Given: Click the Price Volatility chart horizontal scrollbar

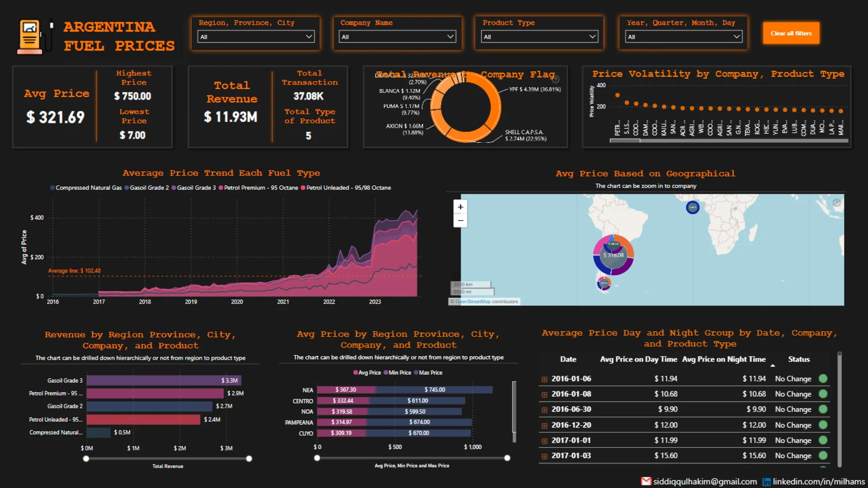Looking at the screenshot, I should click(625, 141).
